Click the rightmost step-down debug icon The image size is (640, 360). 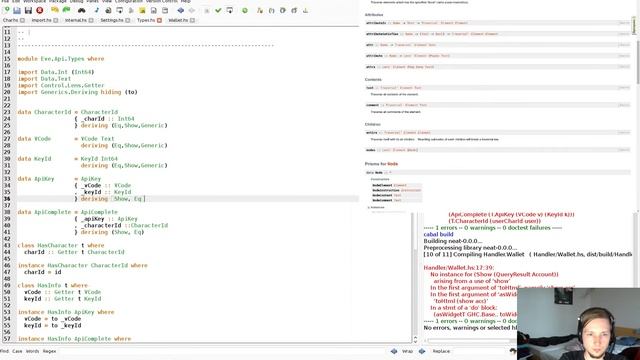[305, 10]
